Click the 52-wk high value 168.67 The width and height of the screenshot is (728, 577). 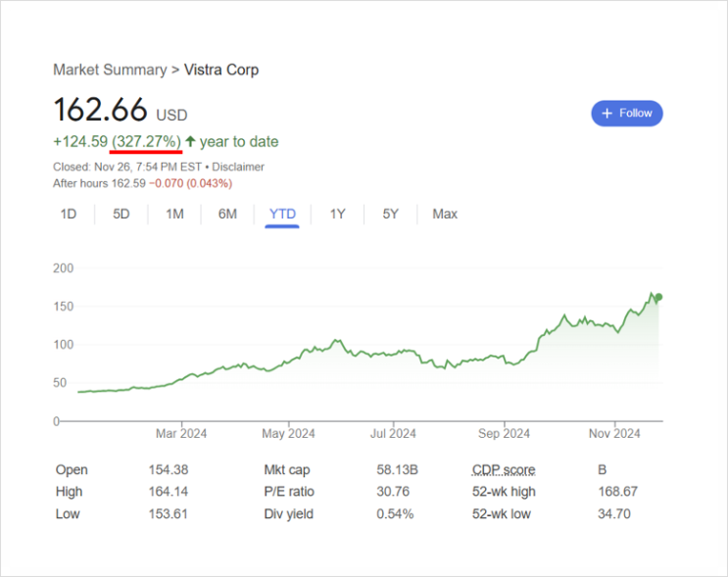tap(617, 492)
